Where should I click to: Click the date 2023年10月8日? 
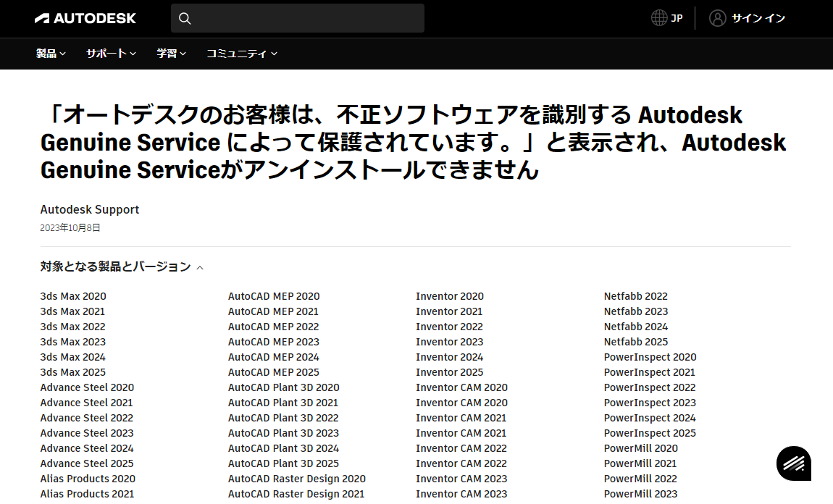(70, 228)
